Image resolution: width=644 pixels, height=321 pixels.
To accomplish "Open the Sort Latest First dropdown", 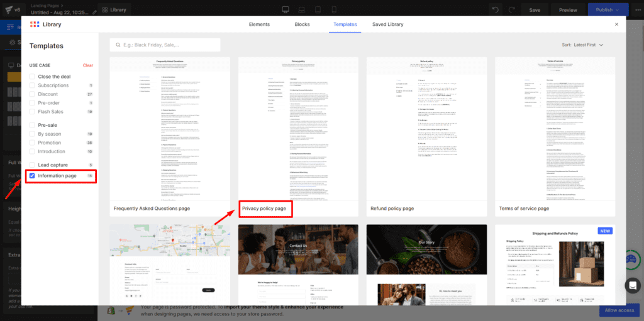I will [x=583, y=45].
